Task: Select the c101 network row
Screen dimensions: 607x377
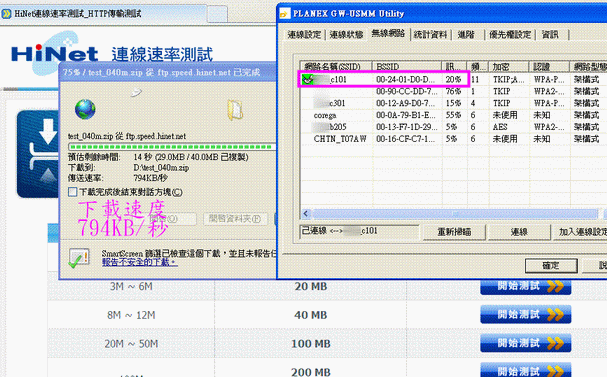Action: pyautogui.click(x=453, y=79)
